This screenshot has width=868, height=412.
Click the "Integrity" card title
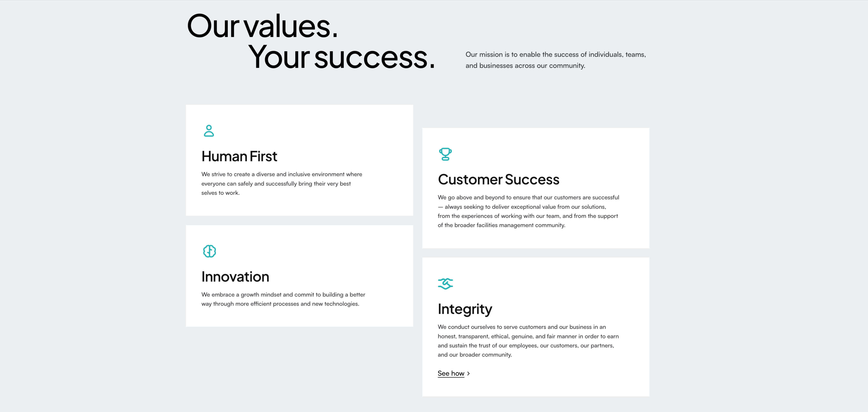[x=465, y=309]
